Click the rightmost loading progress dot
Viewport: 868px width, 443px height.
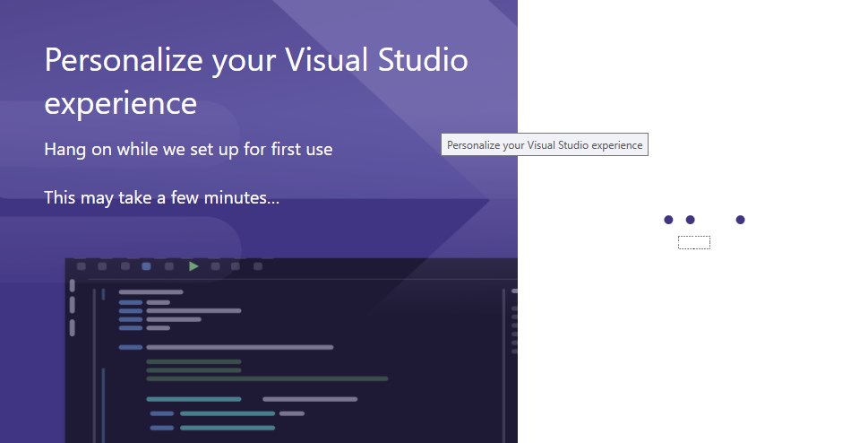[x=741, y=220]
